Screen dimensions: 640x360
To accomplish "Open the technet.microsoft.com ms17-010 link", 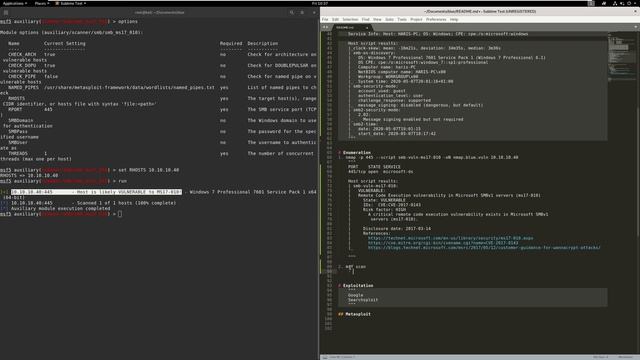I will click(450, 238).
